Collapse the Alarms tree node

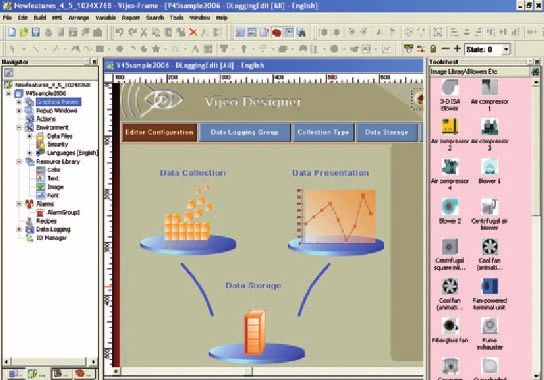pyautogui.click(x=19, y=204)
